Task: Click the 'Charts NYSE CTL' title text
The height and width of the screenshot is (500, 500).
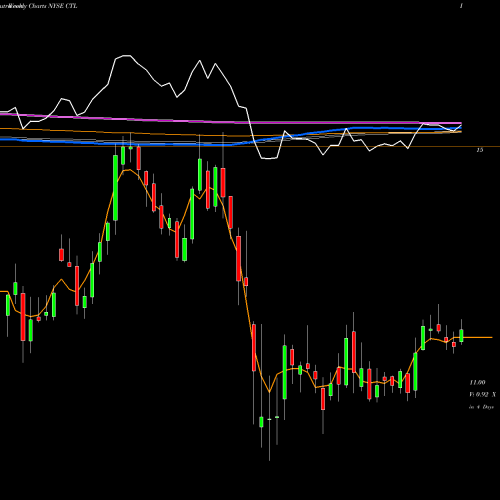Action: tap(53, 6)
